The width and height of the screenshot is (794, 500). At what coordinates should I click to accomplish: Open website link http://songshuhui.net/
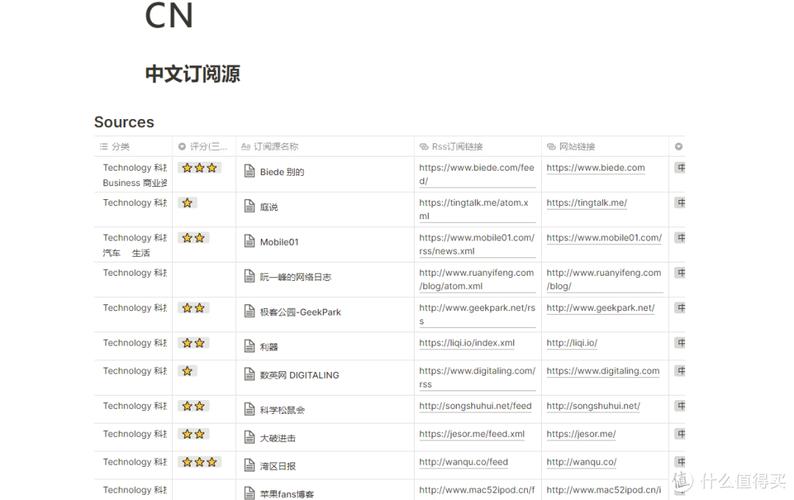(593, 406)
